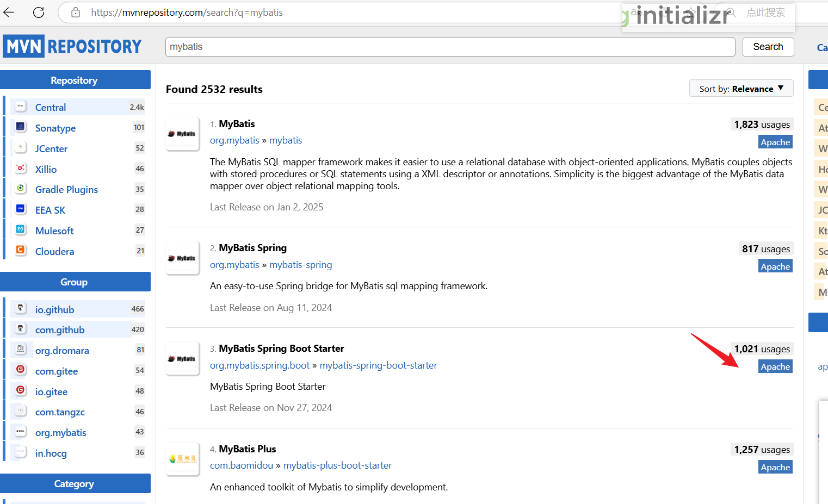The height and width of the screenshot is (504, 828).
Task: Open the MVN Repository logo homepage
Action: 72,46
